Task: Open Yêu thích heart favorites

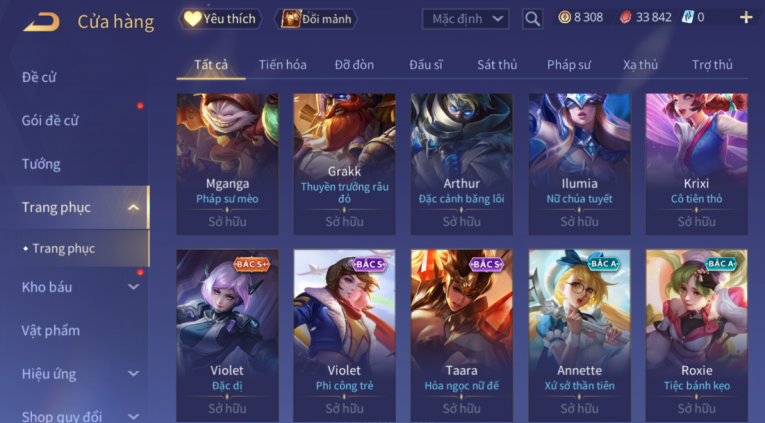Action: [x=221, y=19]
